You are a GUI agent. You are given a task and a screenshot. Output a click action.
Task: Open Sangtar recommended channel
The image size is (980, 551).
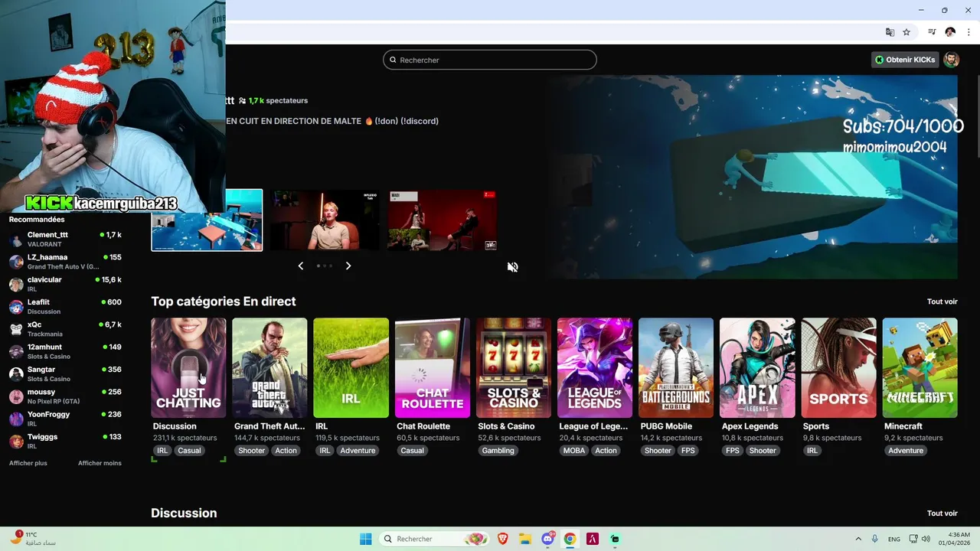point(65,374)
